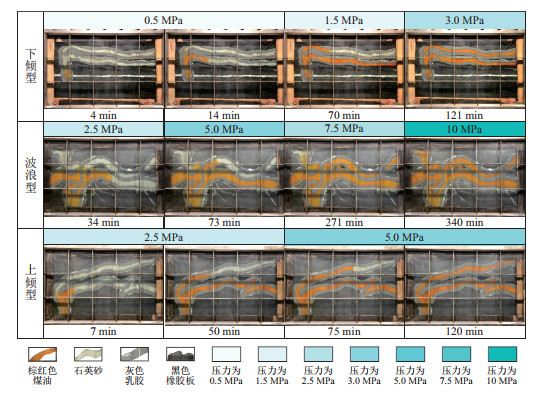Select the 压力为 1.5 MPa color swatch
The image size is (542, 396).
[272, 354]
